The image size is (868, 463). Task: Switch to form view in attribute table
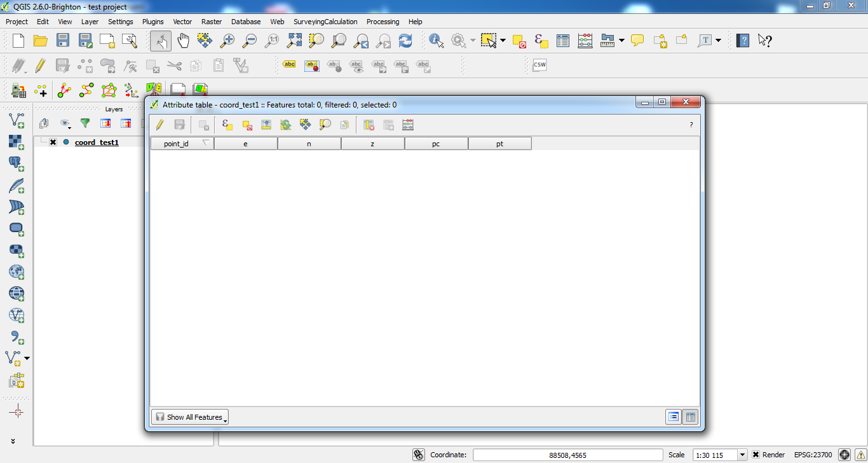pyautogui.click(x=690, y=417)
